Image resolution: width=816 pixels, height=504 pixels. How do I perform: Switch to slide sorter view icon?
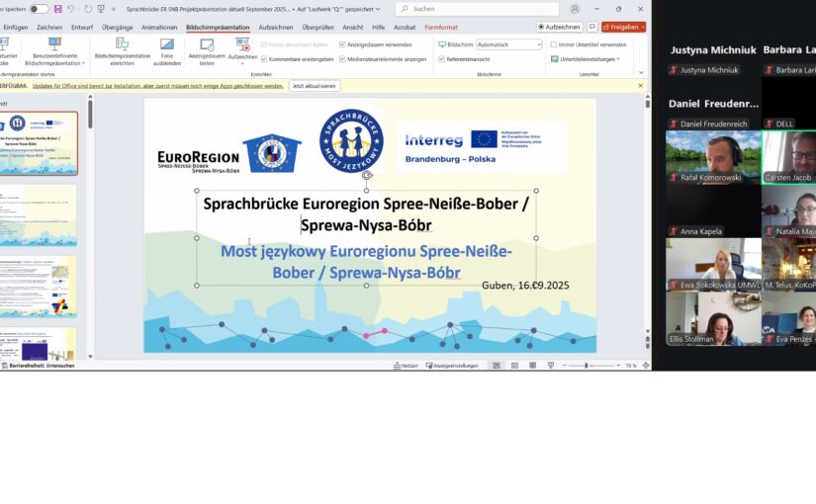514,366
